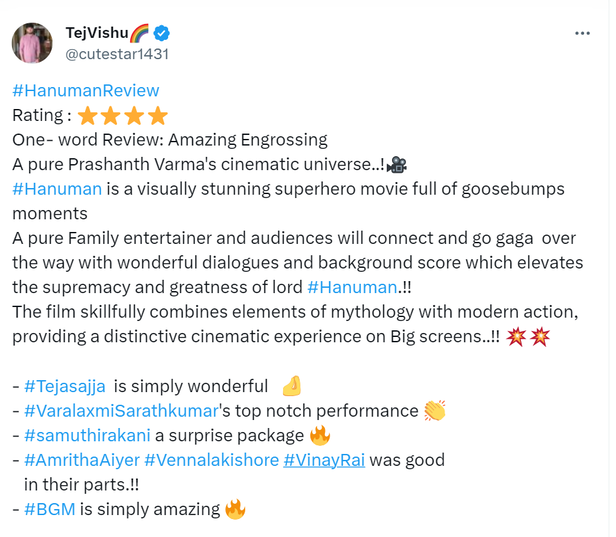Image resolution: width=616 pixels, height=537 pixels.
Task: Click the fire emoji after surprise package
Action: [x=319, y=435]
